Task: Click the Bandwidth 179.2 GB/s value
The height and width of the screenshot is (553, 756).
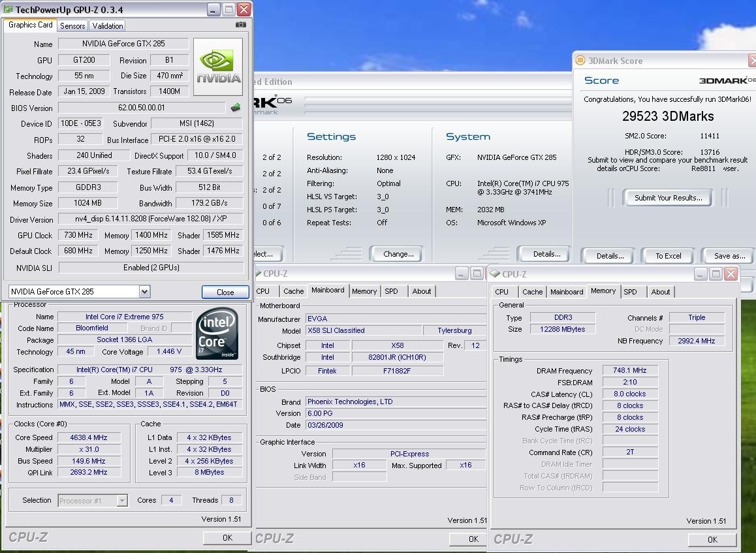Action: 210,203
